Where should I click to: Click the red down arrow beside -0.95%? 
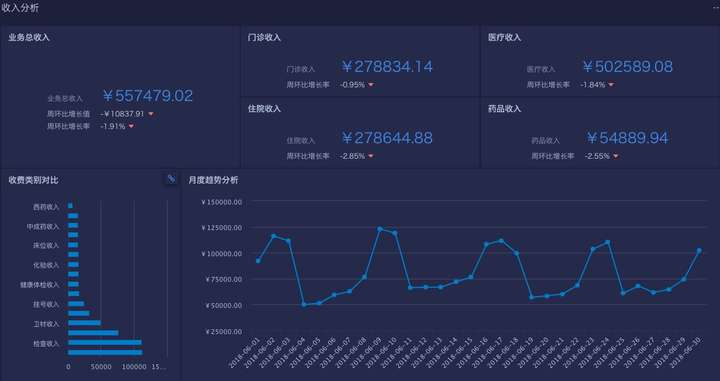click(371, 85)
